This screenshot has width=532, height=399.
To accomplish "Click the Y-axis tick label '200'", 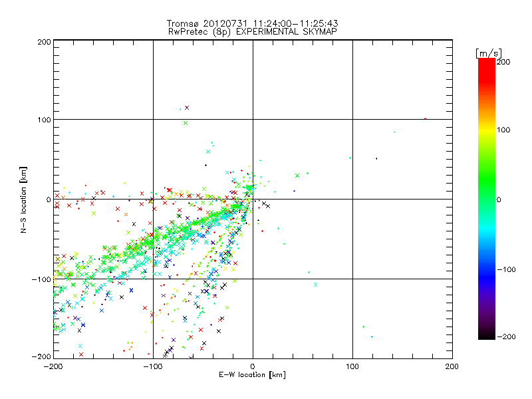I will pos(44,42).
